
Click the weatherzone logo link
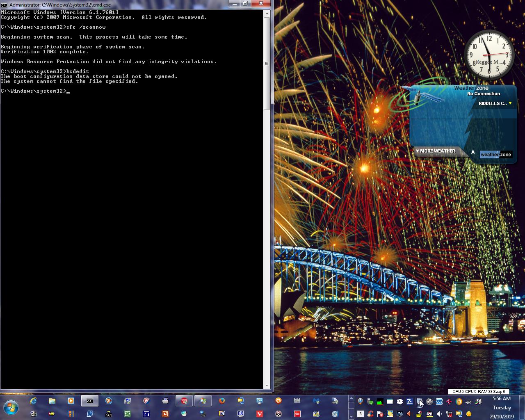[495, 155]
